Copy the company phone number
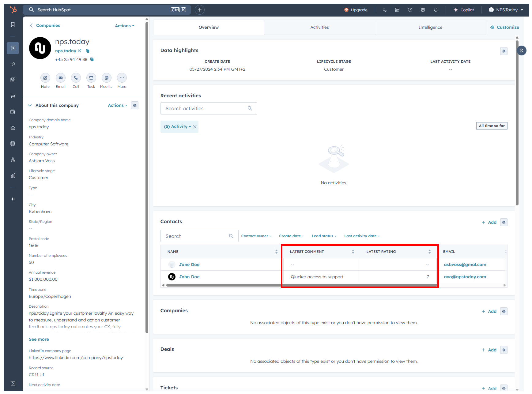 (92, 59)
